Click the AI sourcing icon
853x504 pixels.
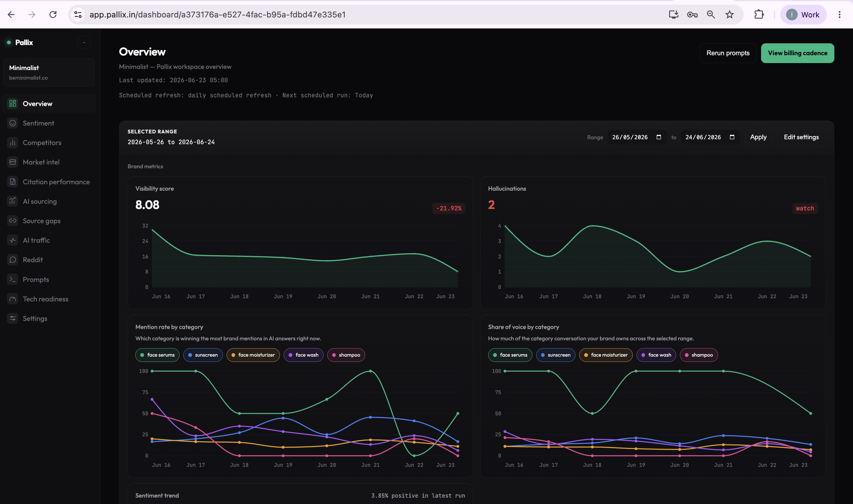pyautogui.click(x=13, y=201)
